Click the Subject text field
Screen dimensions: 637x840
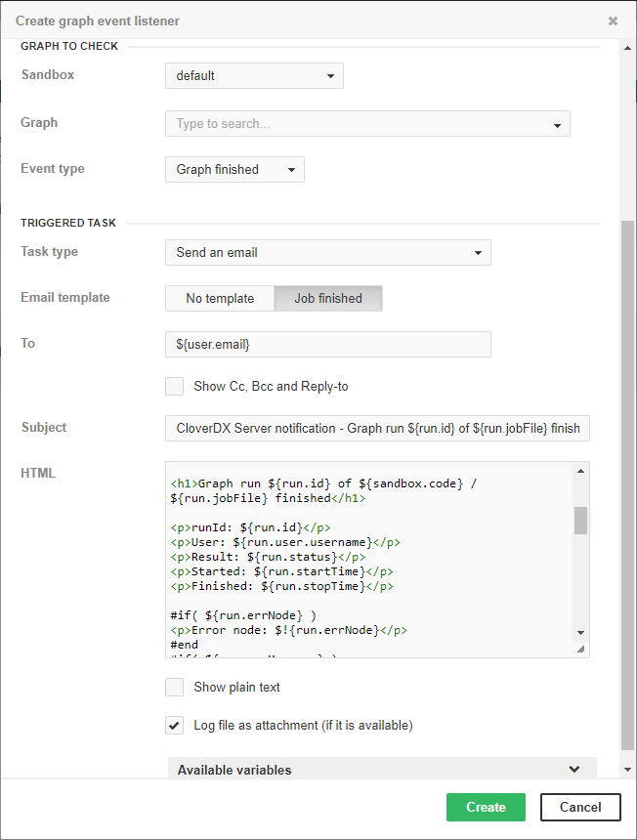tap(377, 428)
